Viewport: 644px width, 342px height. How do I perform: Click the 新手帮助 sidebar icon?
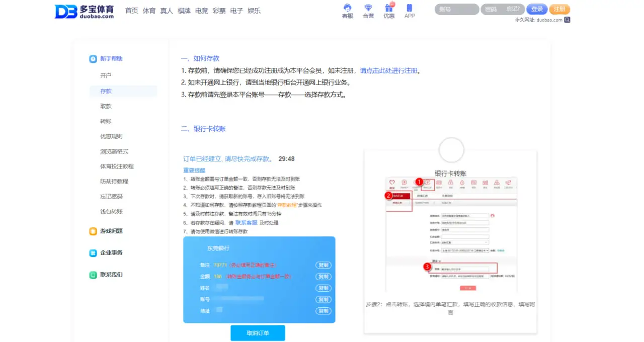point(93,59)
